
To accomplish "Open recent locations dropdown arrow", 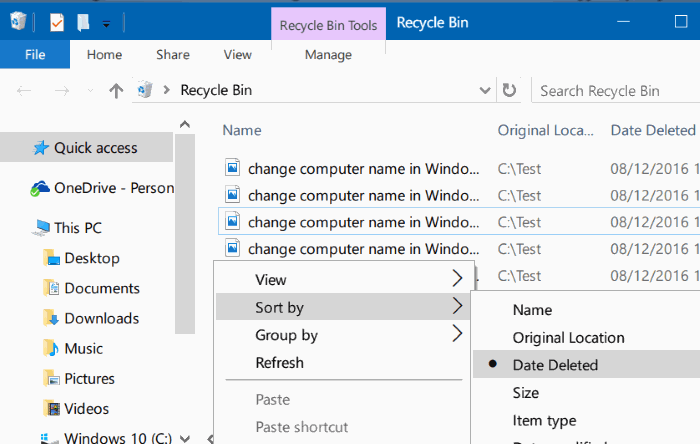I will 90,91.
